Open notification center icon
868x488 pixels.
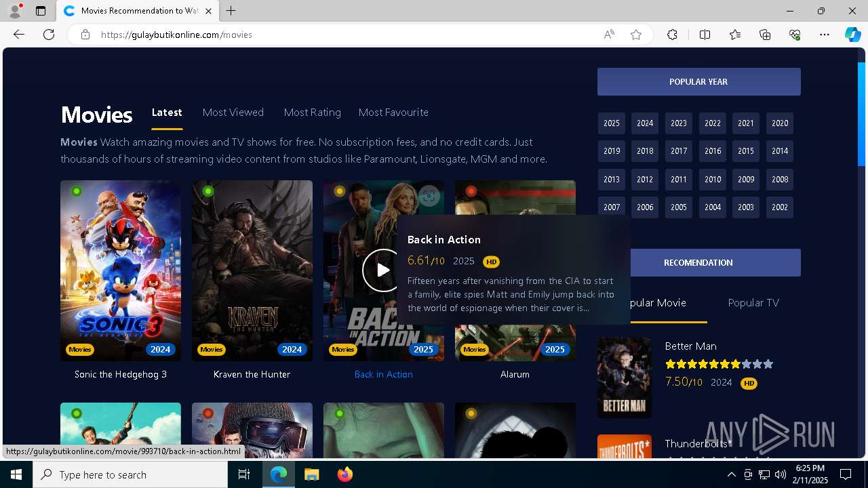846,474
